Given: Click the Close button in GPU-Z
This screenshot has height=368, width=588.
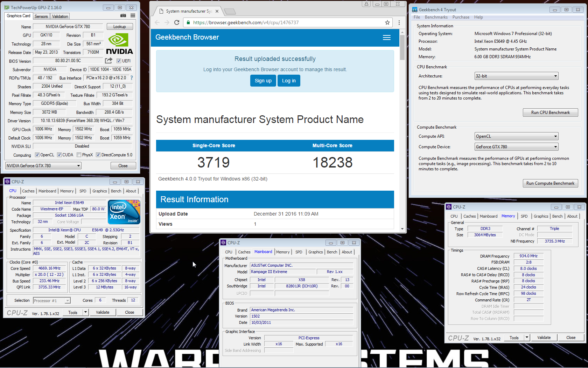Looking at the screenshot, I should click(x=123, y=166).
